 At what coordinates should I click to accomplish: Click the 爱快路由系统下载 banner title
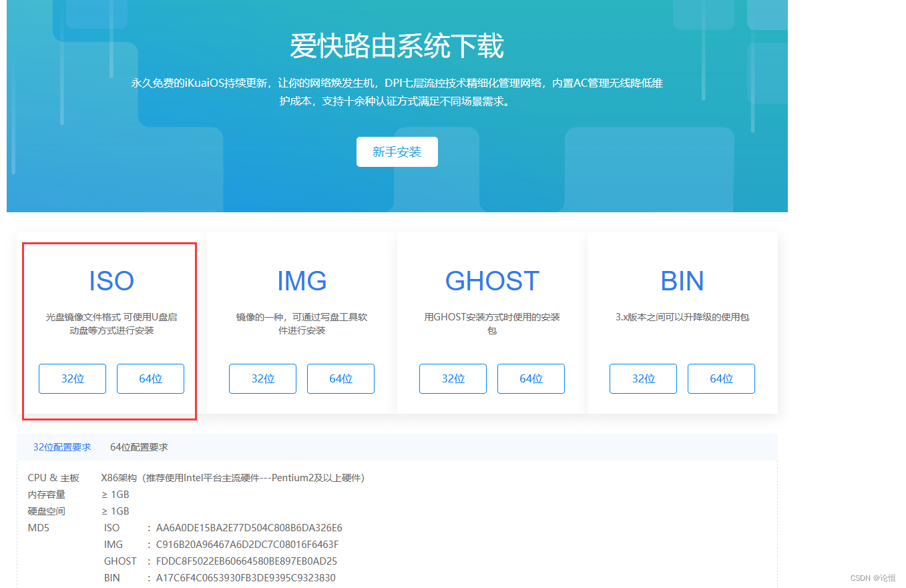[x=397, y=46]
